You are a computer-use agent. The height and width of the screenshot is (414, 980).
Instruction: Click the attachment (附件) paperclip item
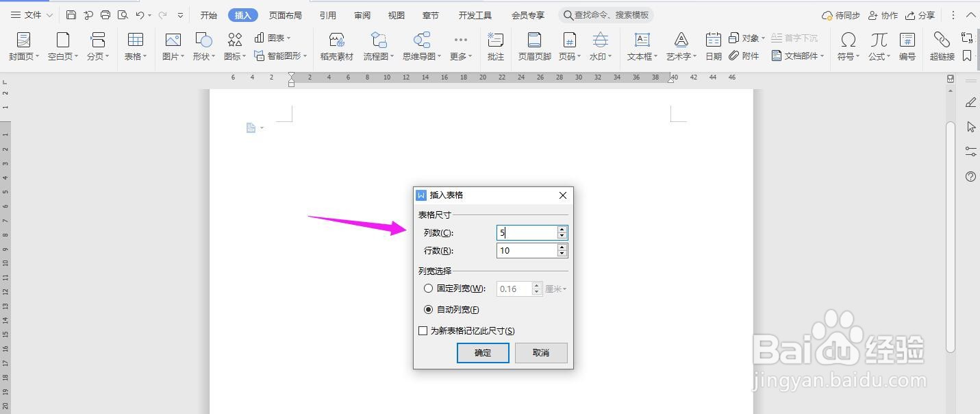744,56
